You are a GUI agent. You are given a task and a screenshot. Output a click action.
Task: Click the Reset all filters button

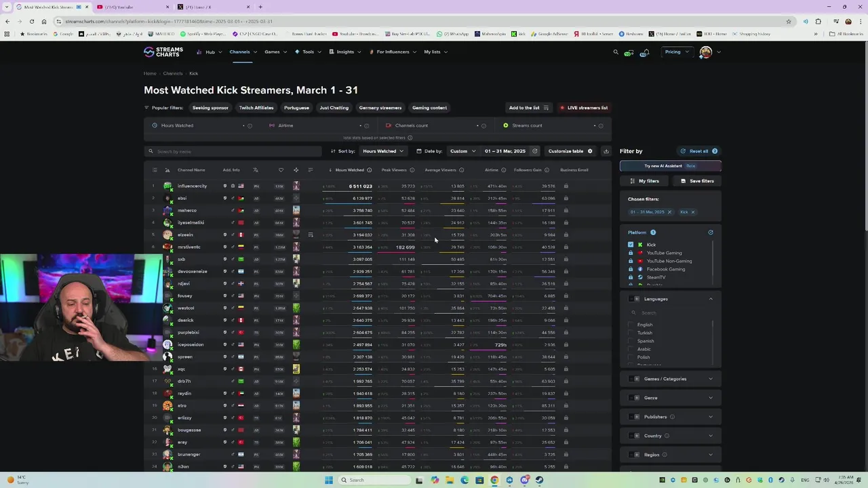click(x=698, y=151)
